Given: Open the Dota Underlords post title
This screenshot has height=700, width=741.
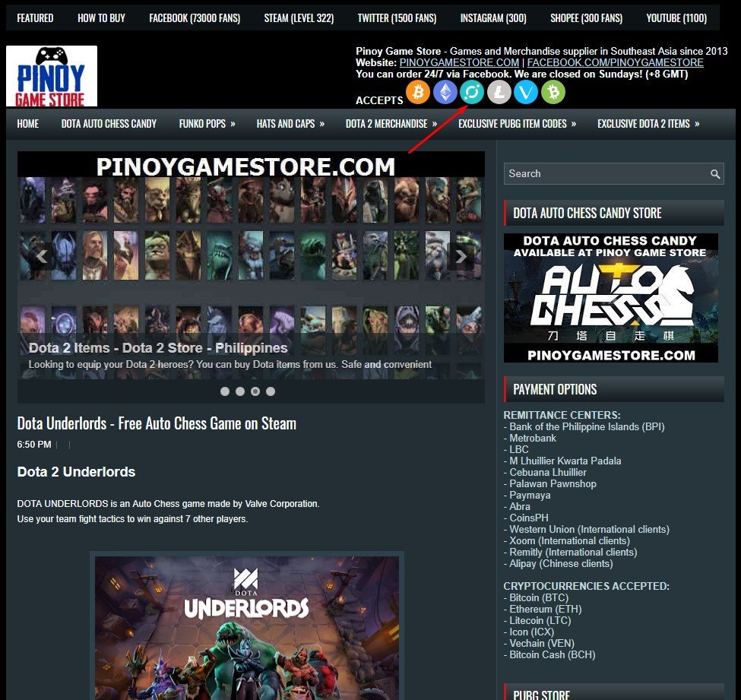Looking at the screenshot, I should coord(157,423).
